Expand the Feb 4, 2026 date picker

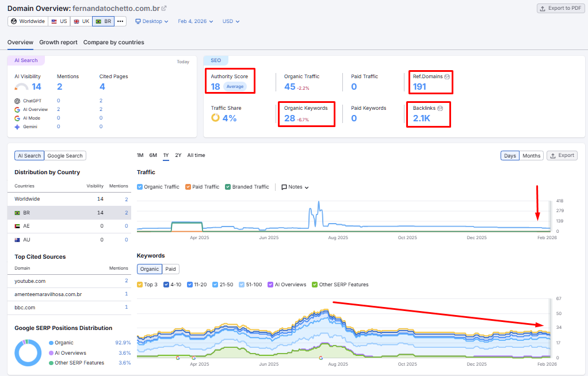click(196, 21)
